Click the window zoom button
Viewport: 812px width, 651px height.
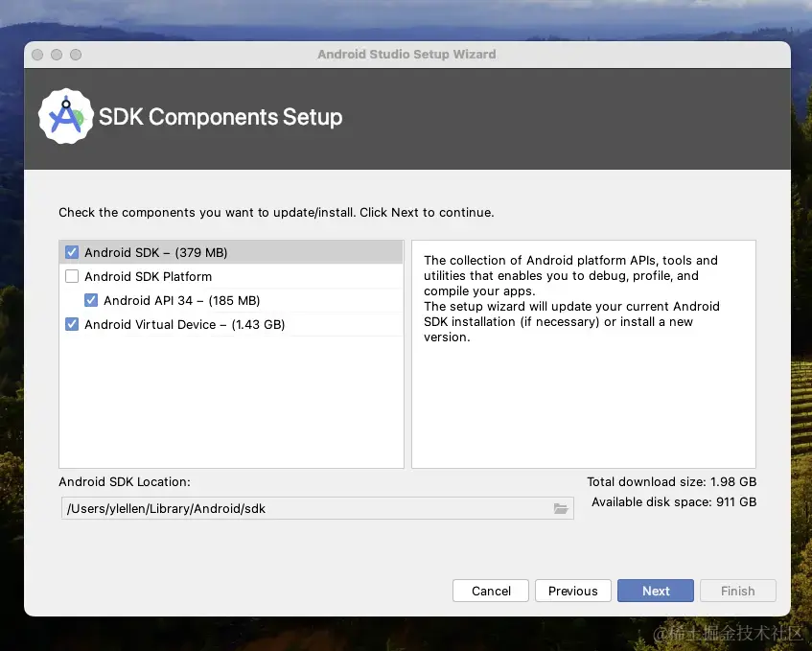click(x=76, y=55)
